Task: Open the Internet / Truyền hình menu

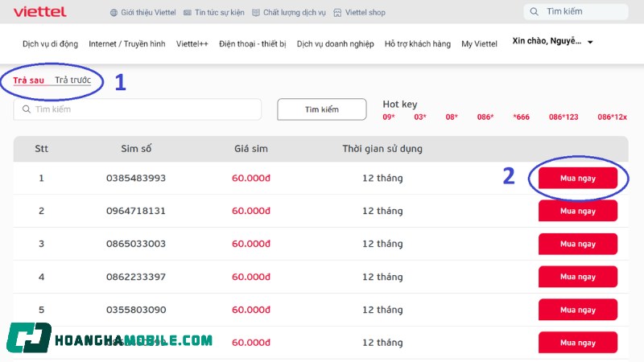Action: point(127,43)
